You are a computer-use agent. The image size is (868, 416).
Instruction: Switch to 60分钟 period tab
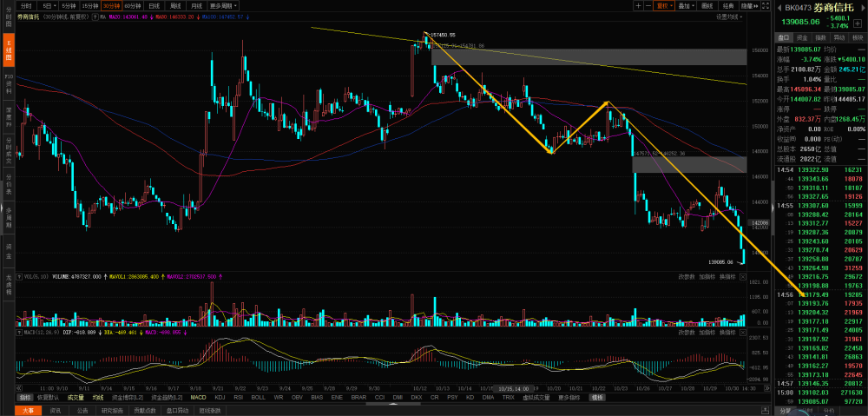click(x=132, y=5)
